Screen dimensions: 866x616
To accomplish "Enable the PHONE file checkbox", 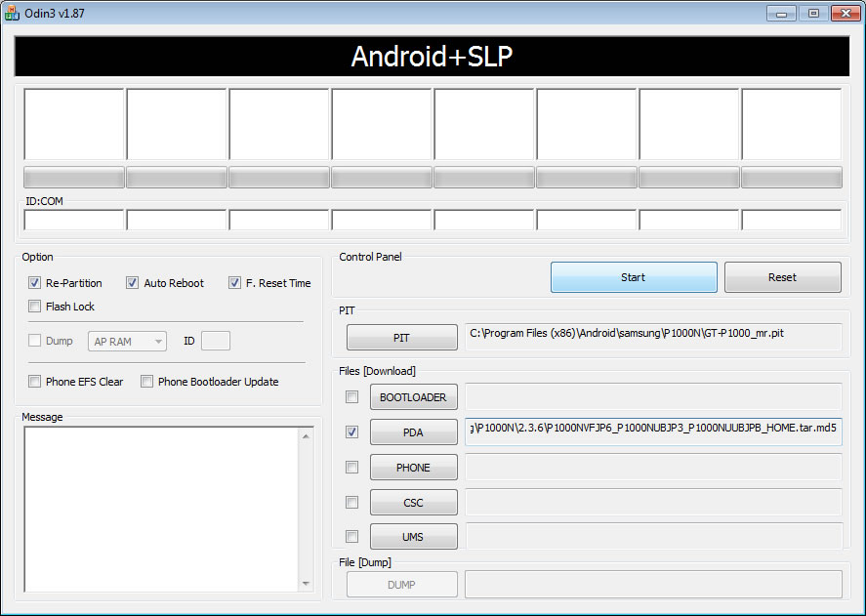I will point(351,468).
